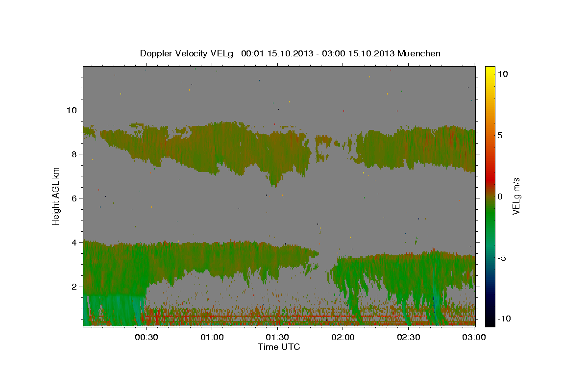
Task: Click the 01:30 time tick label
Action: pos(277,337)
